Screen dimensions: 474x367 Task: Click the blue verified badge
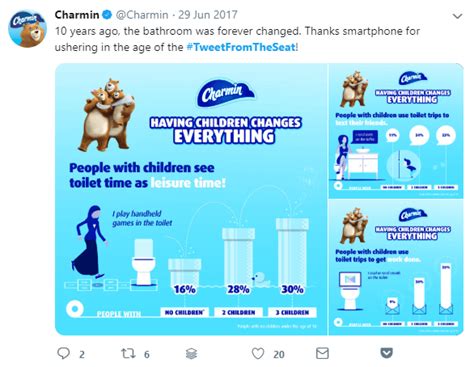pyautogui.click(x=107, y=15)
